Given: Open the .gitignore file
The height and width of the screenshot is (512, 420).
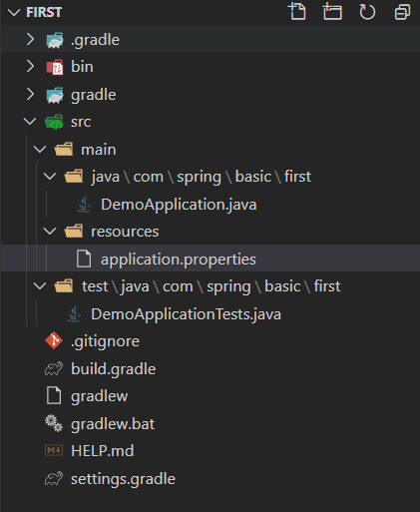Looking at the screenshot, I should tap(105, 341).
